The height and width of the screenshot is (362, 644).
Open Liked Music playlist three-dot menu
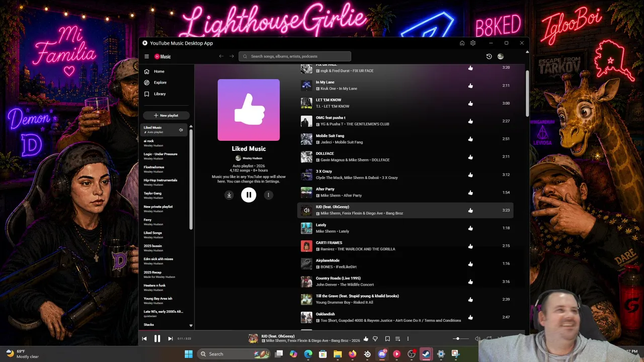coord(268,195)
